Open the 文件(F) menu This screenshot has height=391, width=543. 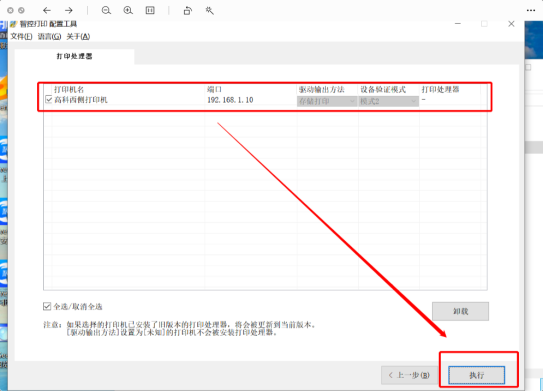tap(21, 36)
